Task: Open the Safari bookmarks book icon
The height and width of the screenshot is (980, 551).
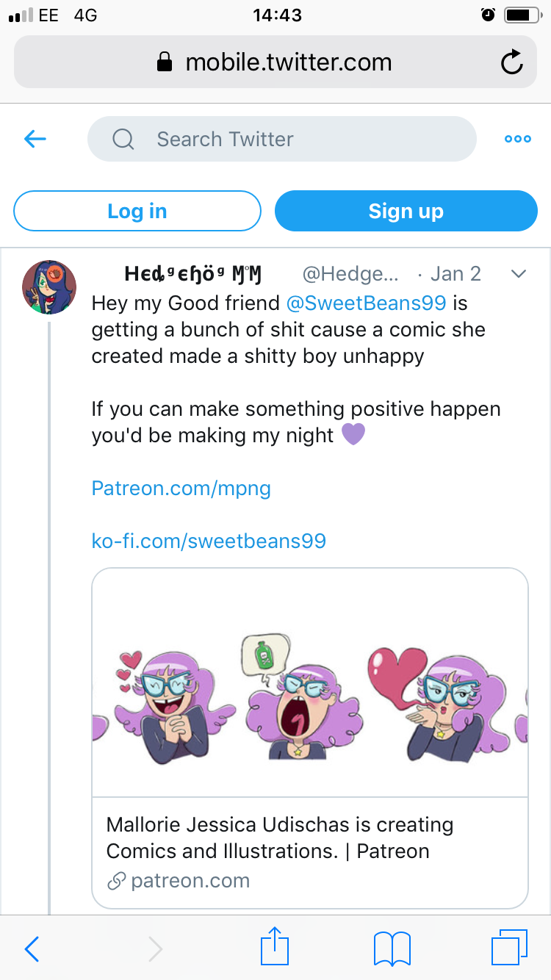Action: [392, 948]
